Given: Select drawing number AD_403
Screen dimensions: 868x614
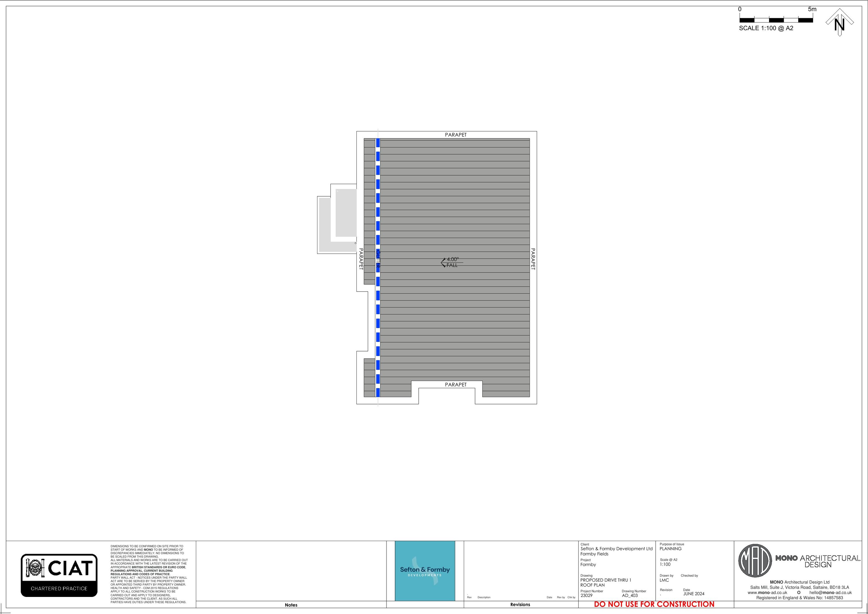Looking at the screenshot, I should pos(630,595).
